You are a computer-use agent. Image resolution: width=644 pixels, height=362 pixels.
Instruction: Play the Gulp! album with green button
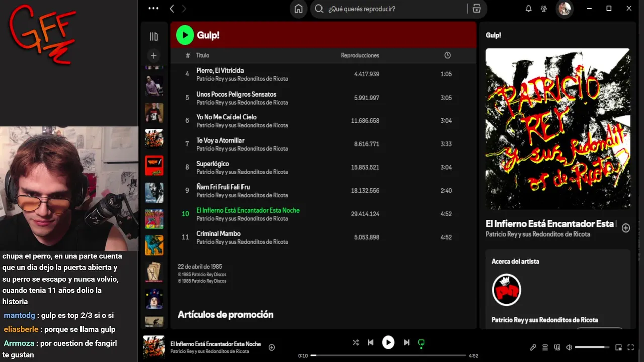point(185,35)
